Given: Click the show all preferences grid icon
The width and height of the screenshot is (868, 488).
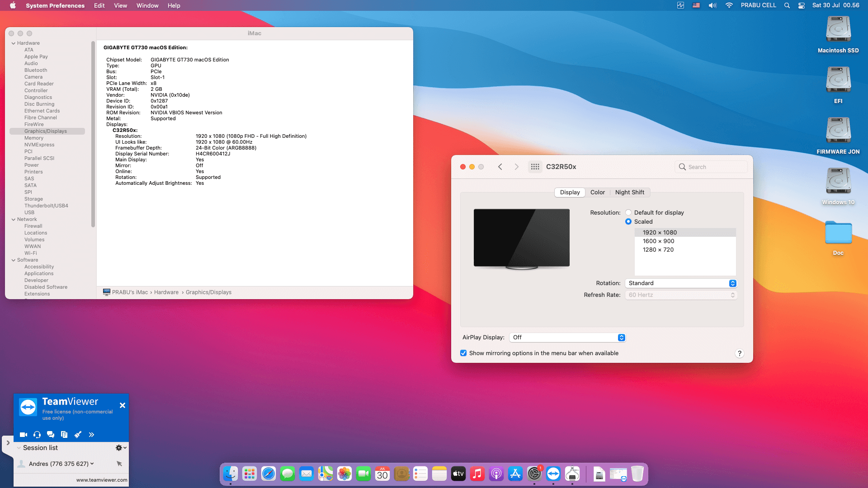Looking at the screenshot, I should point(535,167).
